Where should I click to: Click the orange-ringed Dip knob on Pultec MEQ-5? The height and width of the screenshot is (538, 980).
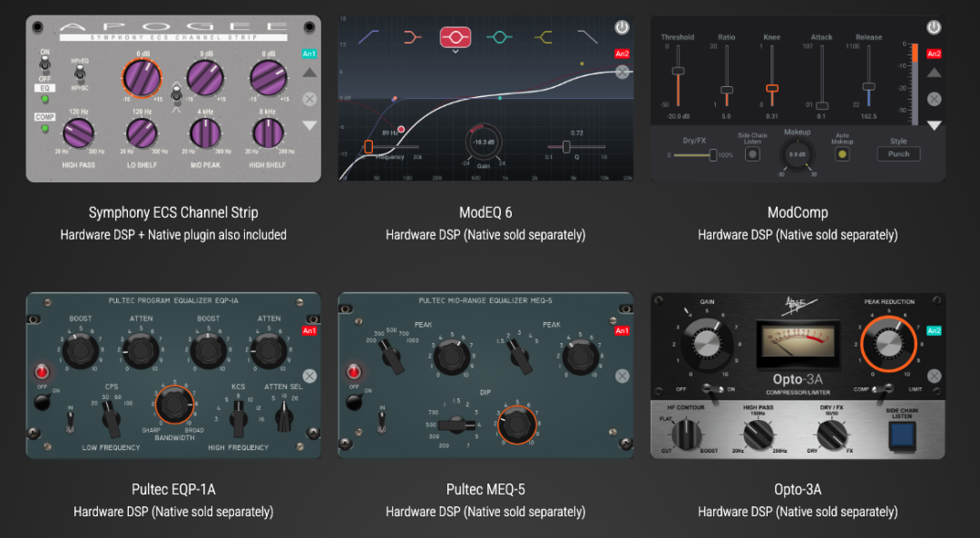tap(517, 425)
